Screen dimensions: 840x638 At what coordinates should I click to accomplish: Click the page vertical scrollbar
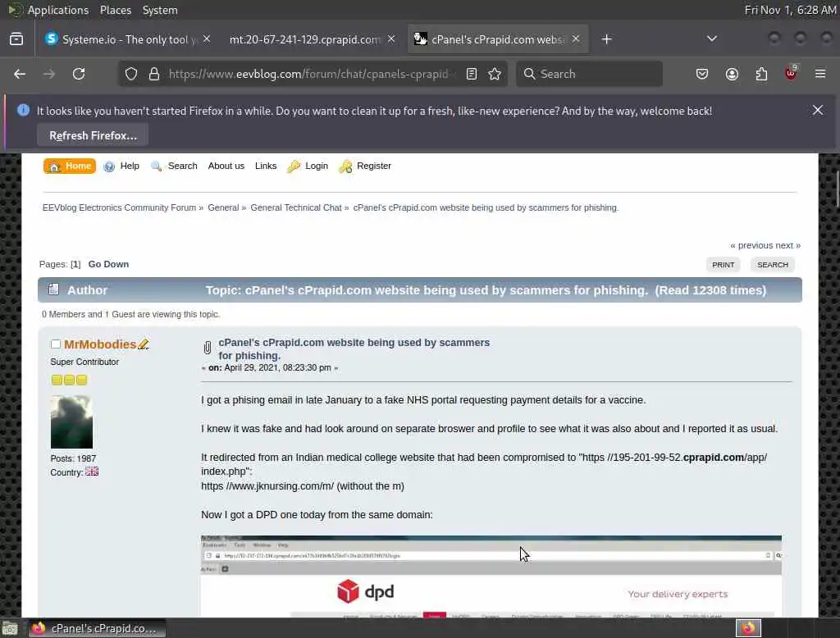tap(837, 189)
